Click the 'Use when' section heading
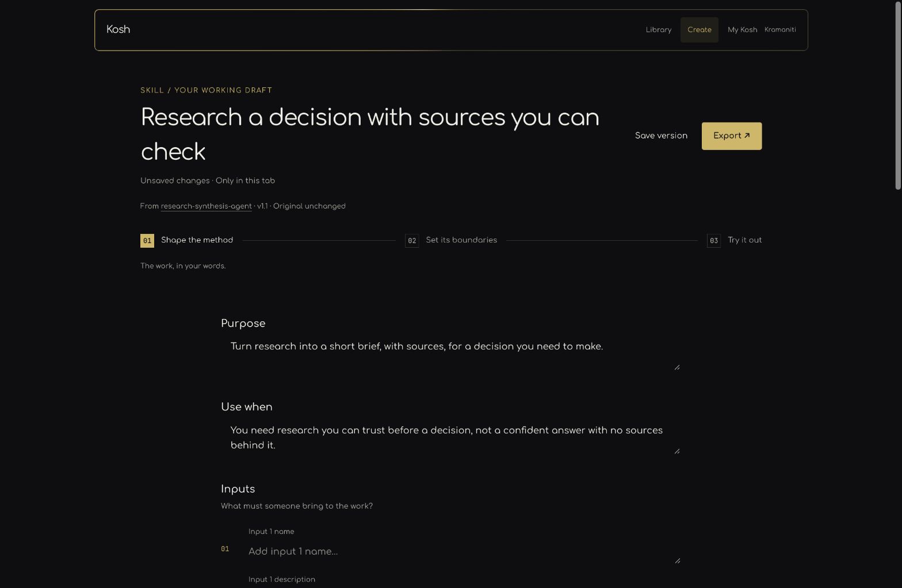Viewport: 902px width, 588px height. pos(247,407)
